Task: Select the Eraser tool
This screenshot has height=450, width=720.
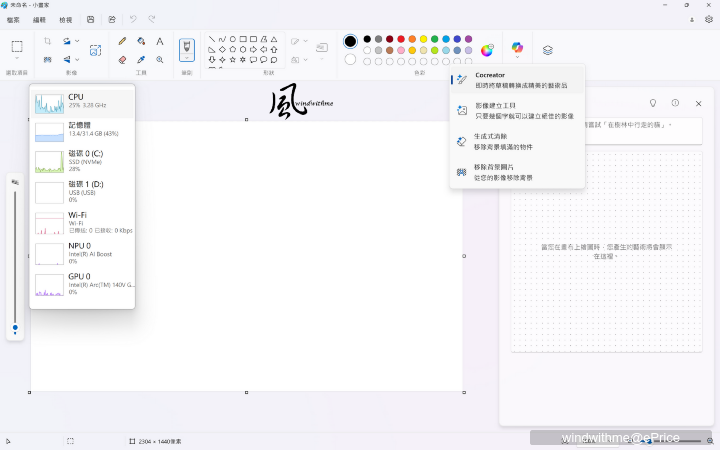Action: (122, 59)
